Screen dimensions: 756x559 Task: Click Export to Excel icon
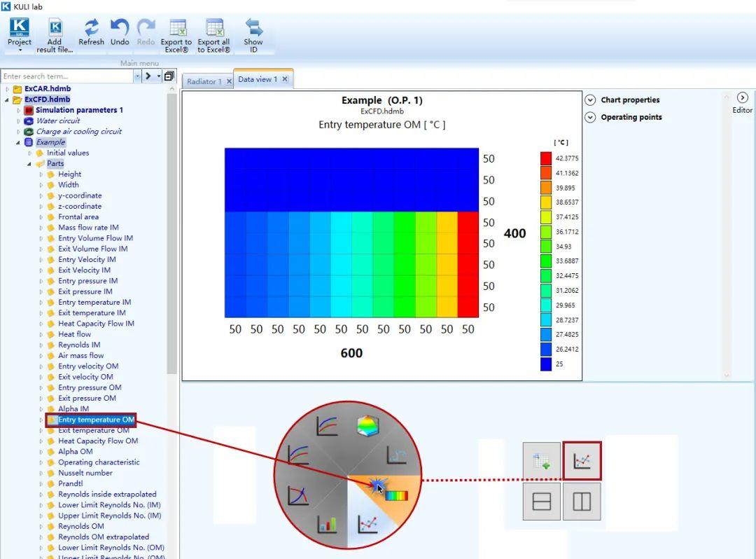177,28
